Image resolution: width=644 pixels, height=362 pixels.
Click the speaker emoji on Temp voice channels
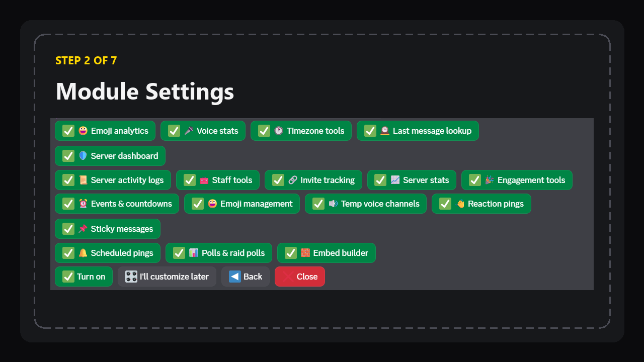click(x=333, y=204)
